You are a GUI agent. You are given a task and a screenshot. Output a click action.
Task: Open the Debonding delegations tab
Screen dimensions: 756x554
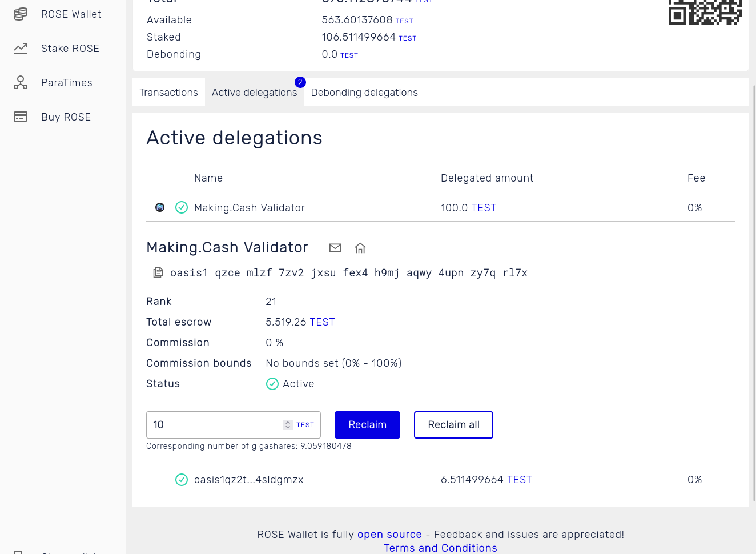[364, 92]
